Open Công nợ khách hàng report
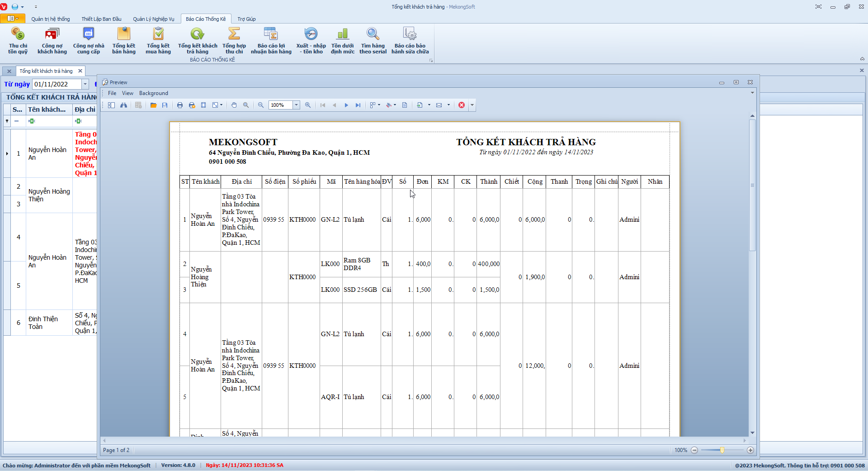Image resolution: width=868 pixels, height=471 pixels. click(52, 40)
